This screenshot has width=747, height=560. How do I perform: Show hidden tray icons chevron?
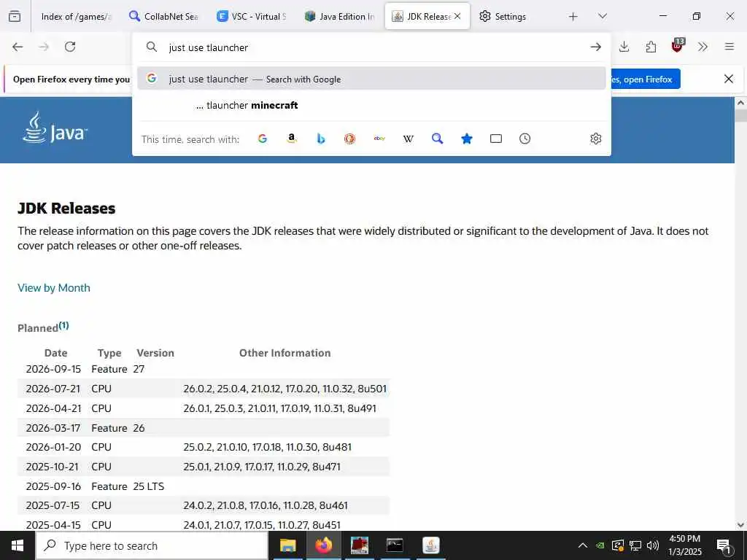(583, 545)
